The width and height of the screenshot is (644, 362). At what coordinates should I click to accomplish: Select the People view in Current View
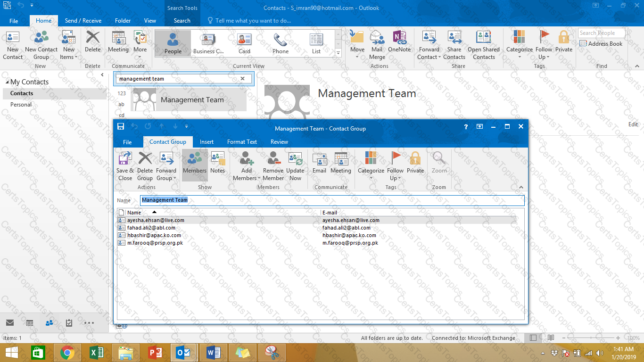[173, 43]
